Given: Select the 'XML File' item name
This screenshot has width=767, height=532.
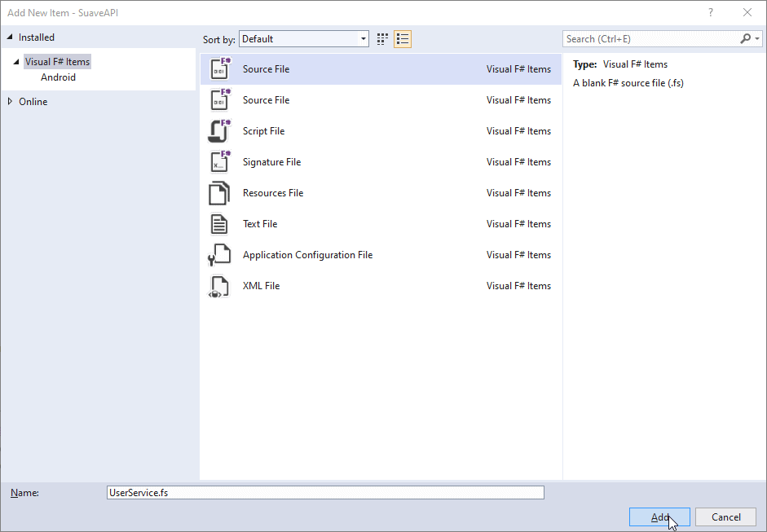Looking at the screenshot, I should coord(261,286).
